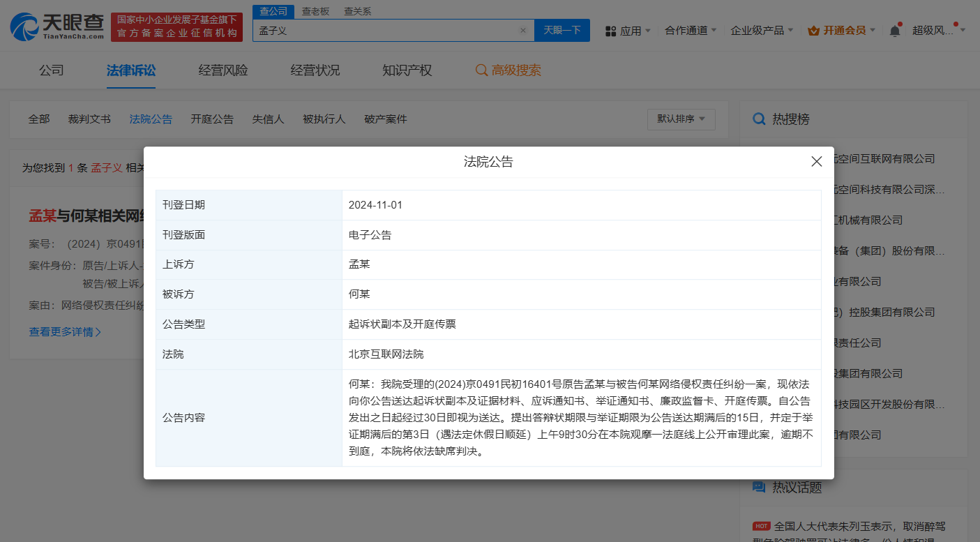The image size is (980, 542).
Task: Click the 热搜榜 search icon
Action: [759, 119]
